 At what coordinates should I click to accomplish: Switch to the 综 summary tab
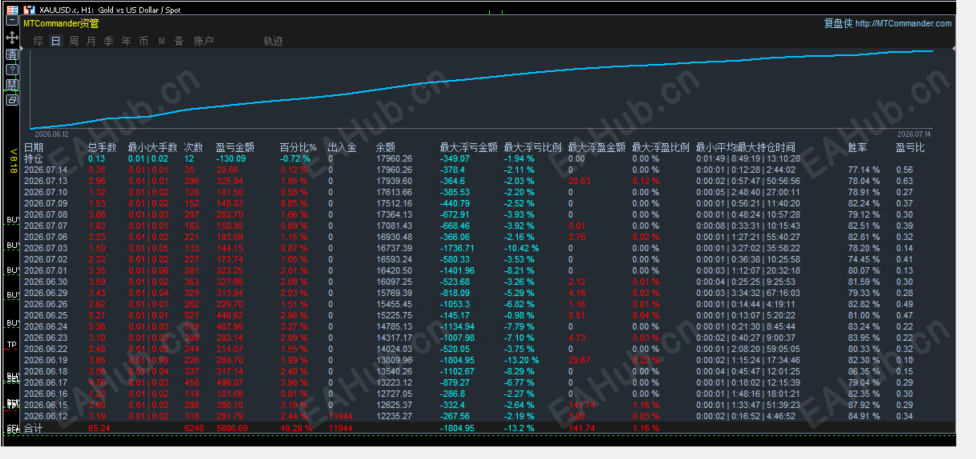point(39,41)
